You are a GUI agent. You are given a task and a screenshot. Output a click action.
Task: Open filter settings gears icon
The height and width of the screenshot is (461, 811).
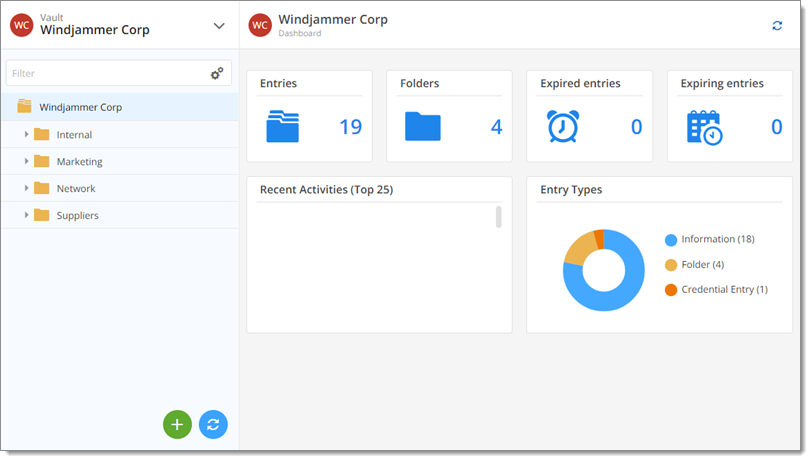(217, 73)
